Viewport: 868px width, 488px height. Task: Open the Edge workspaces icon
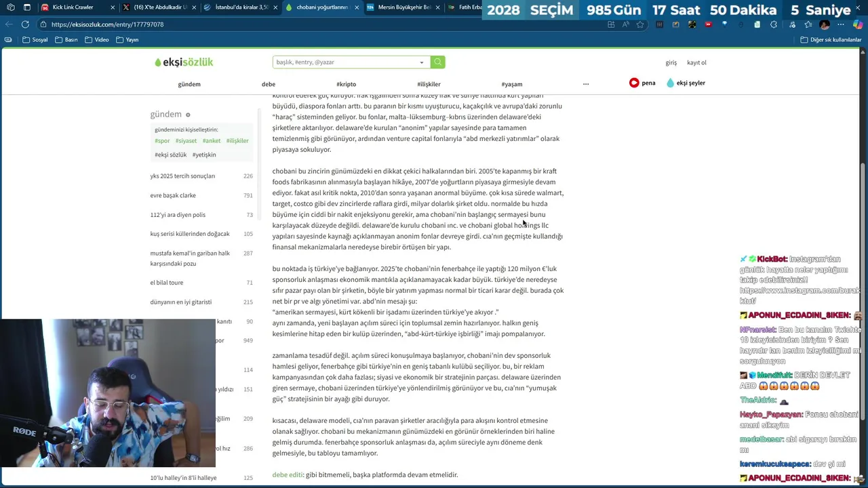(10, 7)
